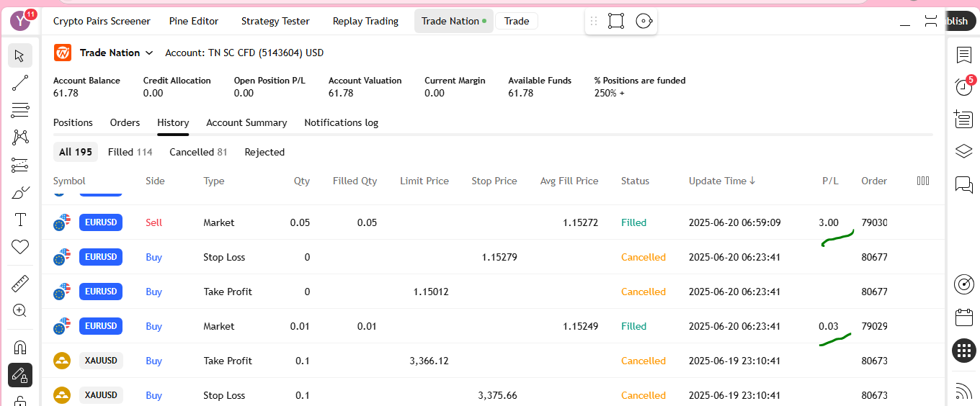This screenshot has height=406, width=980.
Task: Click the EURUSD symbol in Sell row
Action: (x=100, y=222)
